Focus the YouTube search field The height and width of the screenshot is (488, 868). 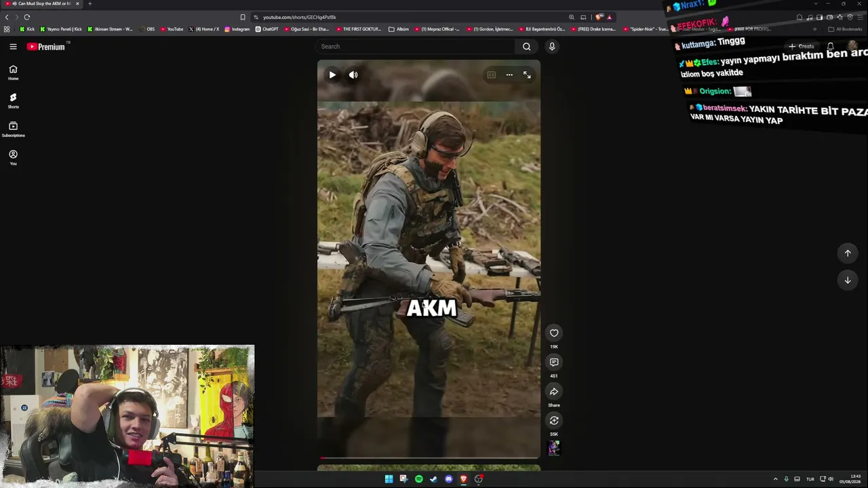tap(415, 47)
